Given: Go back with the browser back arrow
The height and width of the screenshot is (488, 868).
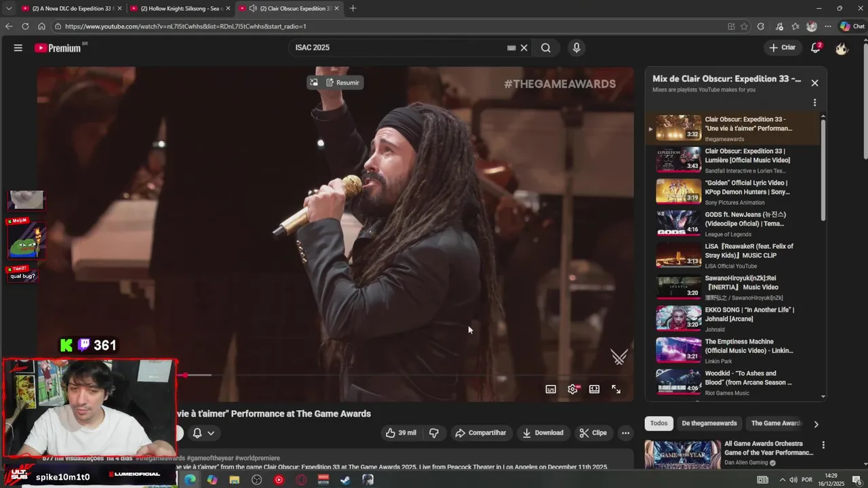Looking at the screenshot, I should click(9, 26).
